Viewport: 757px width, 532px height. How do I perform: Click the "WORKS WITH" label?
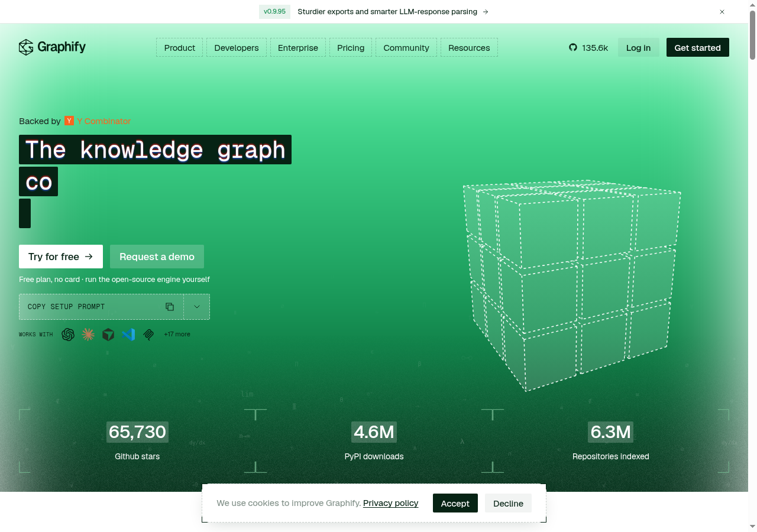tap(35, 335)
